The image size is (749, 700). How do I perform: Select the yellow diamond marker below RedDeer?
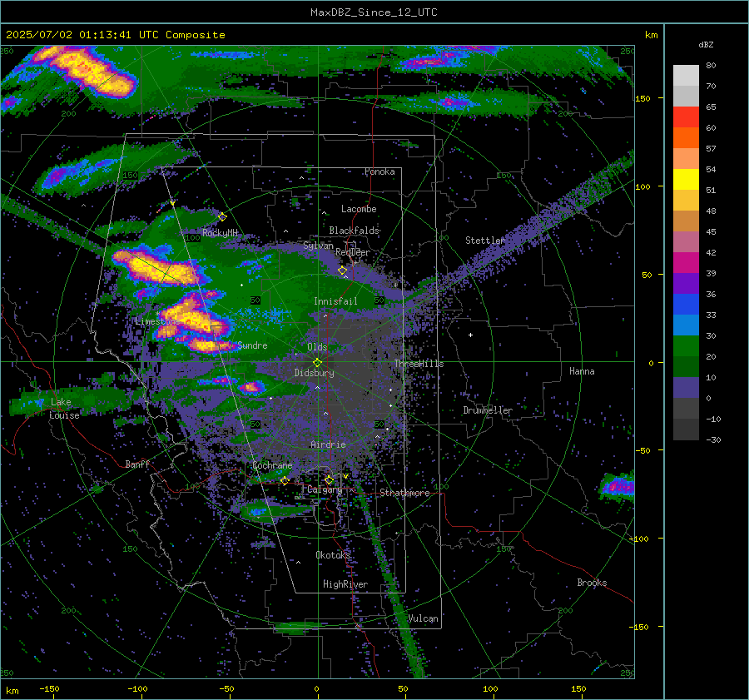click(x=343, y=271)
